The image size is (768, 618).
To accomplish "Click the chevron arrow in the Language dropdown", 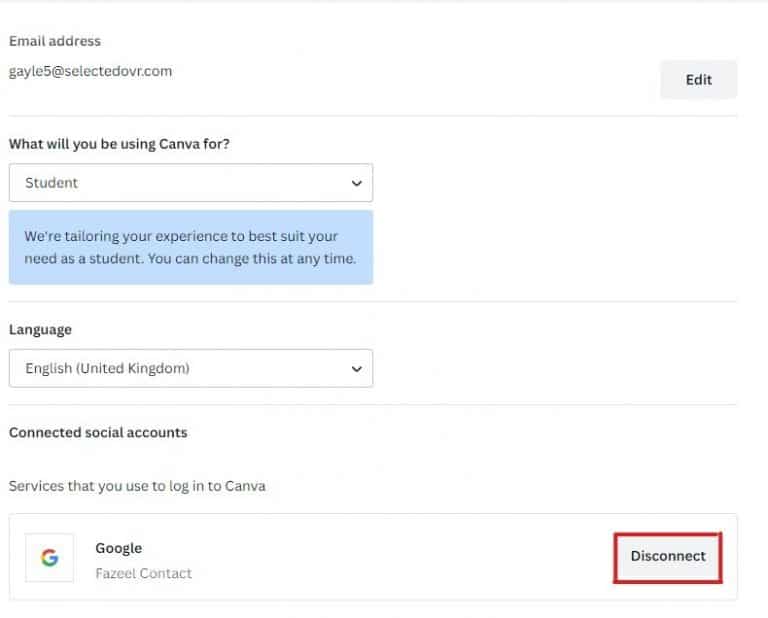I will click(357, 368).
